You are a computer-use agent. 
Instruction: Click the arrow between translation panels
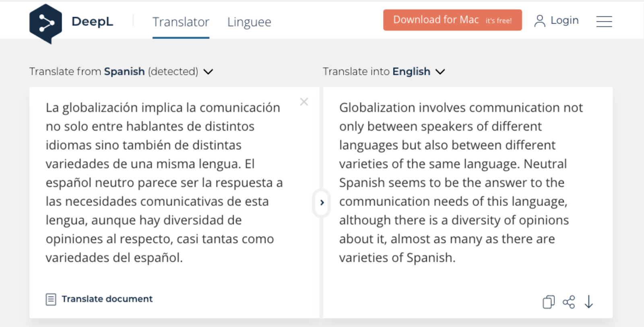(x=322, y=203)
